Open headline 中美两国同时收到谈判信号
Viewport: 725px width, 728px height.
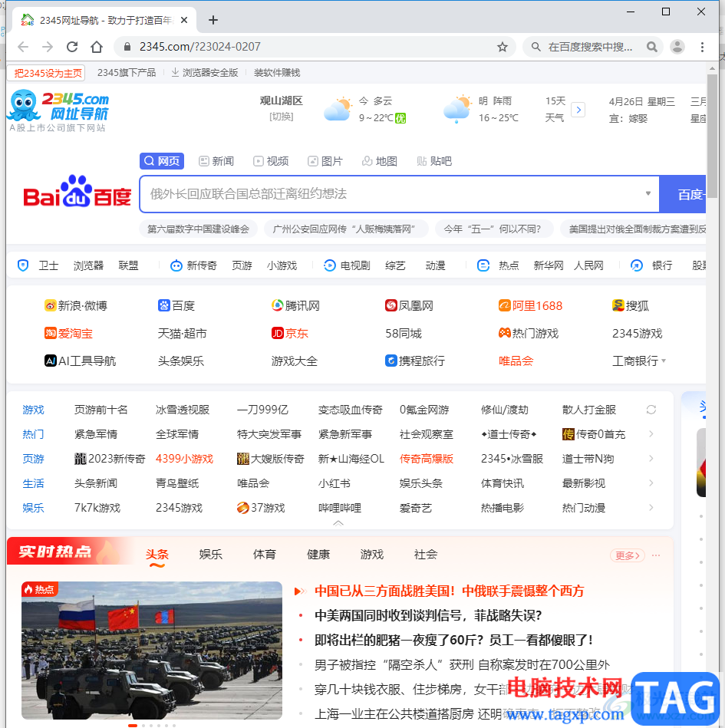tap(428, 616)
